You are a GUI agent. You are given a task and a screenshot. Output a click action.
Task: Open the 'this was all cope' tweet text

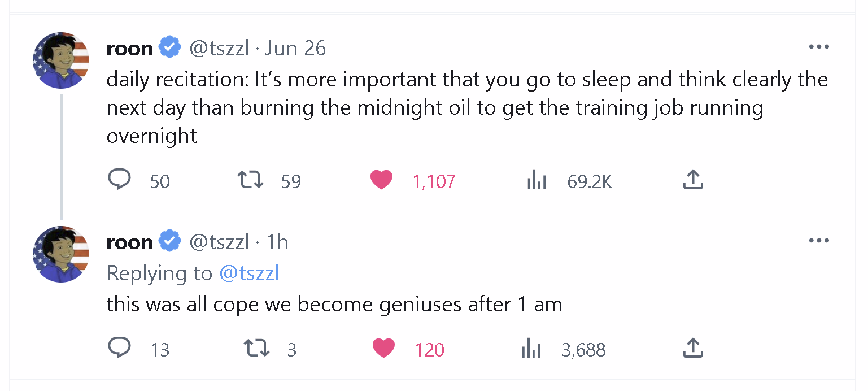(x=334, y=305)
